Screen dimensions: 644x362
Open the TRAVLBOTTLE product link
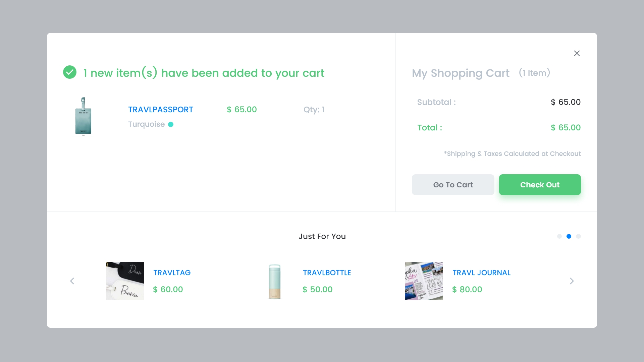click(x=327, y=273)
